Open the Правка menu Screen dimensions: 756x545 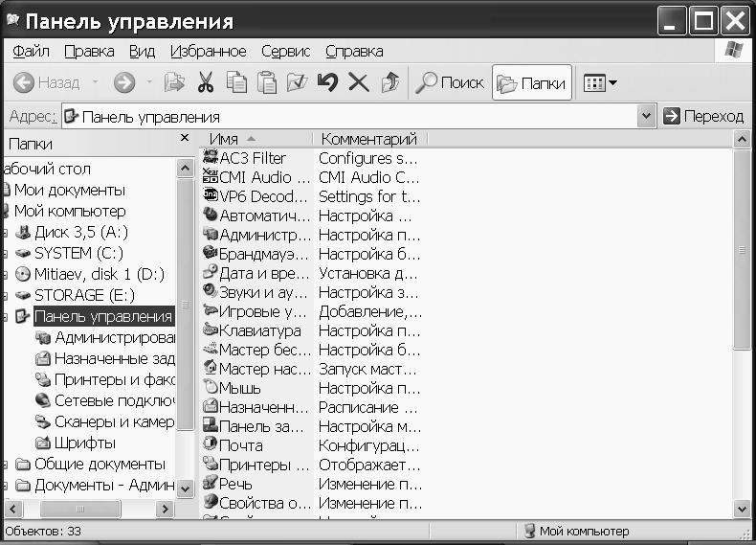[89, 51]
